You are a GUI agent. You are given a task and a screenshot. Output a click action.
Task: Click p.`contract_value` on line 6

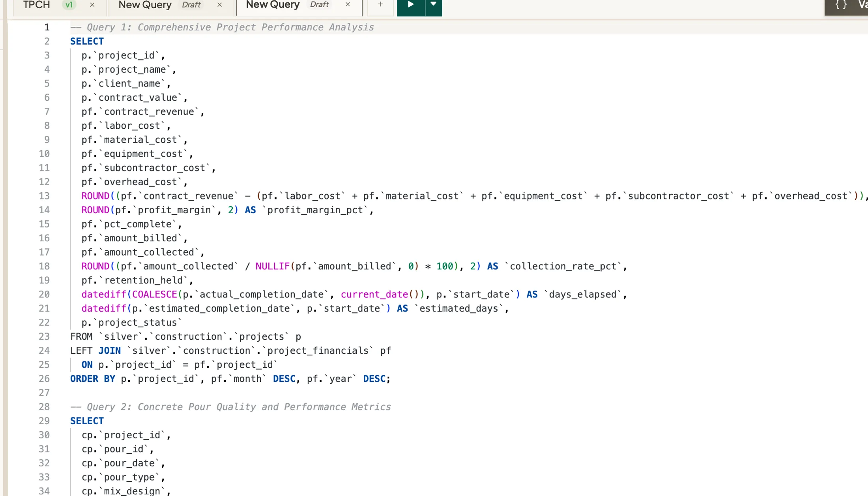[134, 98]
